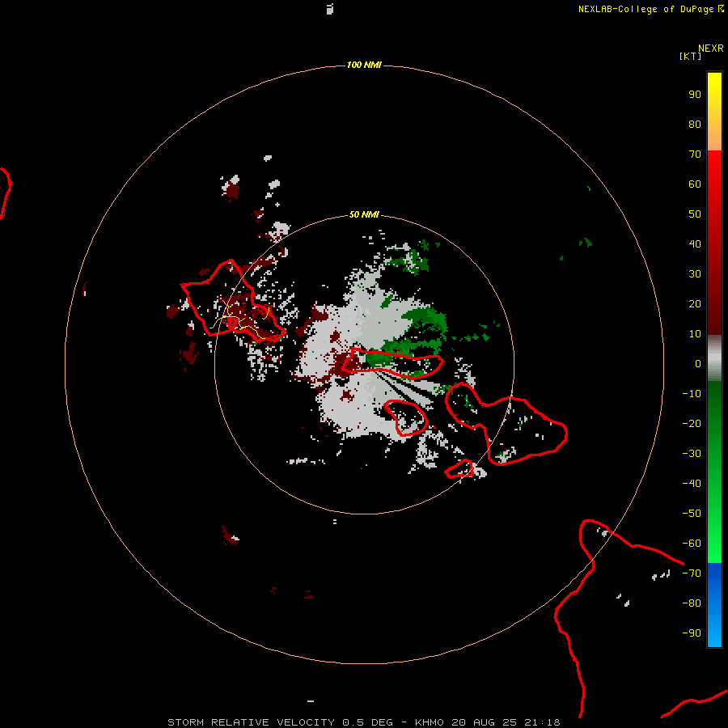Click the 60 value on the velocity scale
This screenshot has height=728, width=728.
tap(695, 184)
